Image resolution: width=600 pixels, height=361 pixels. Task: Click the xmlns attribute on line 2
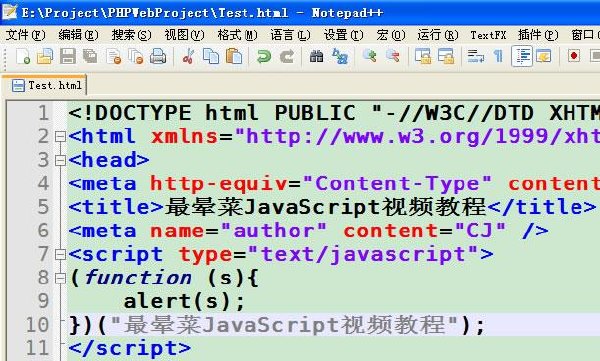[x=184, y=137]
